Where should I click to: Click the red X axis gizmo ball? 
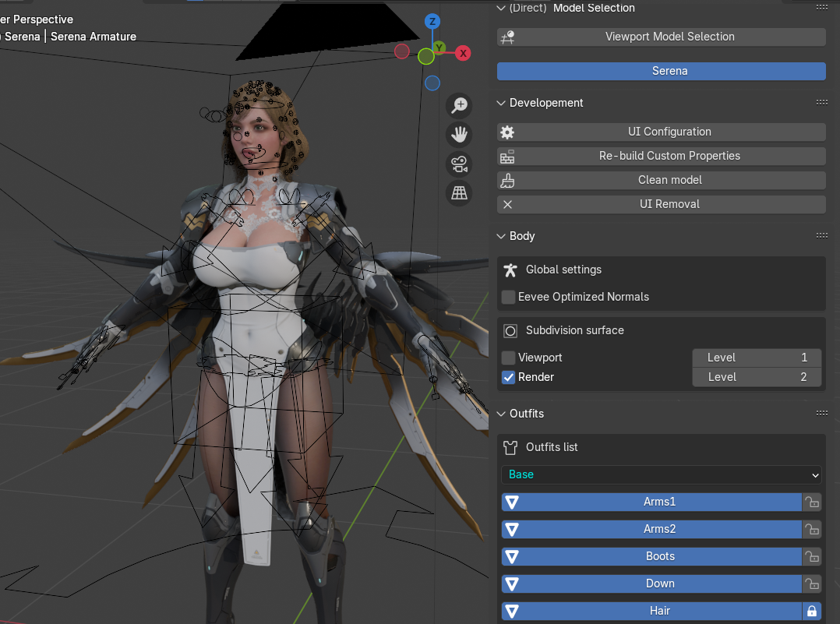click(463, 53)
